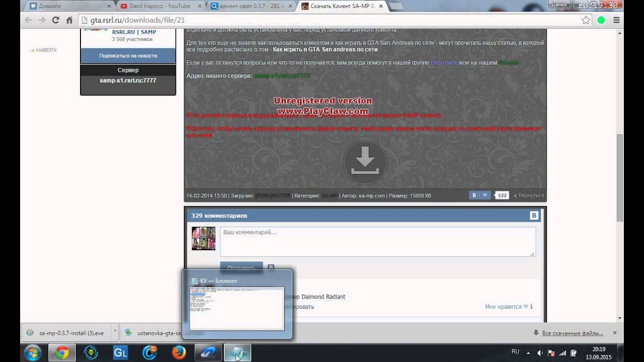Open sa-mp-0.3.7-install (3).exe download item
Screen dimensions: 644x362
pos(66,333)
